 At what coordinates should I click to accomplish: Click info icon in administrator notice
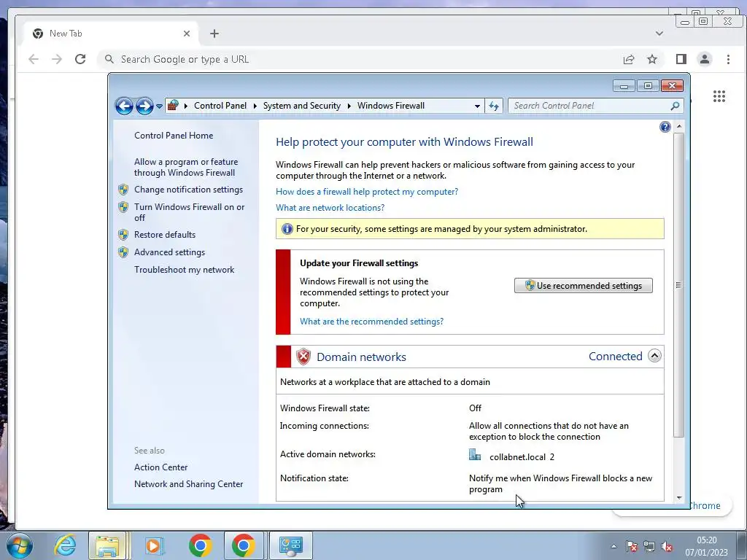click(x=287, y=229)
